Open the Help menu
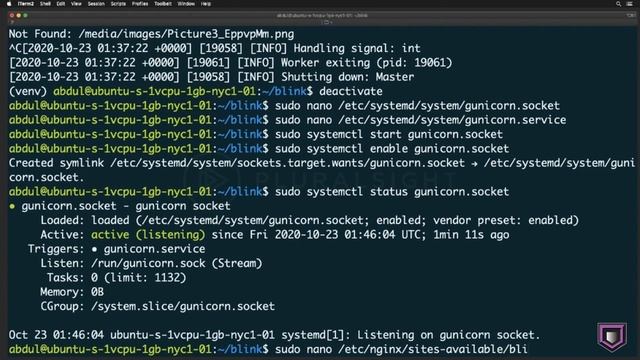Screen dimensions: 640x360 click(x=206, y=4)
